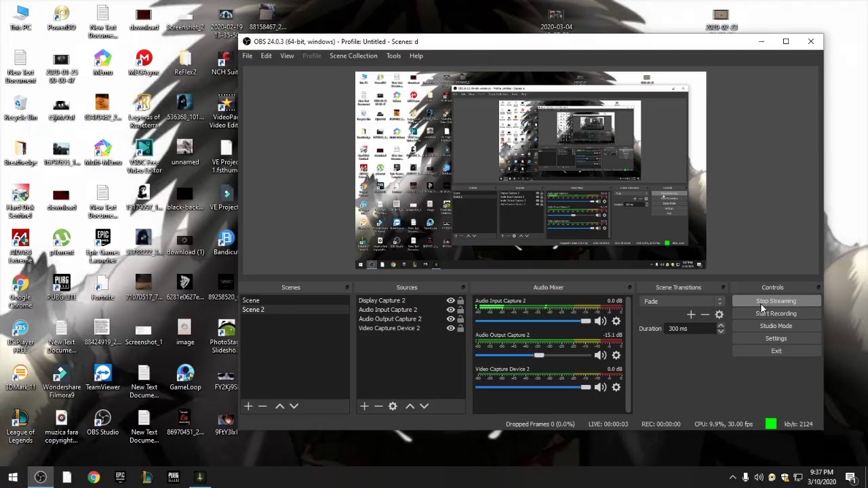
Task: Show hidden system tray icons
Action: 732,477
